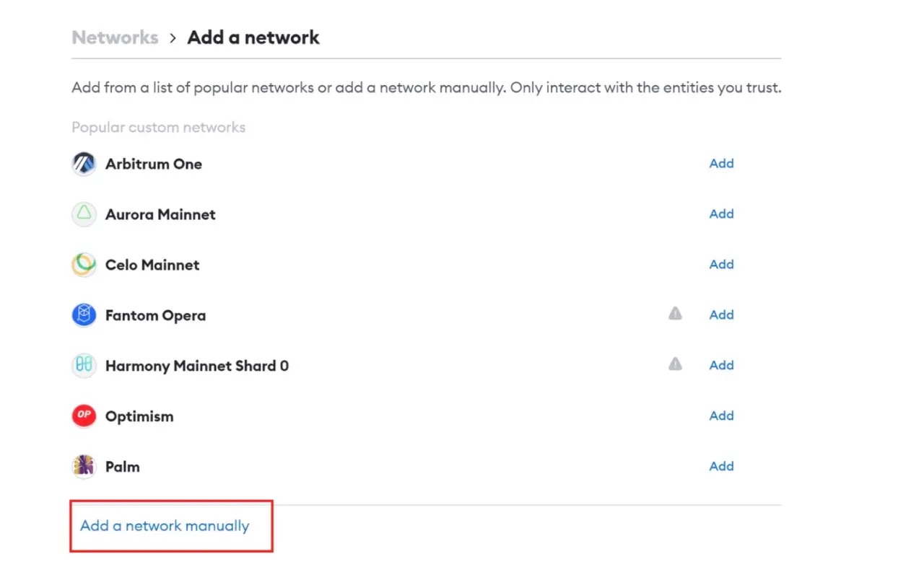
Task: Add the Fantom Opera network
Action: (x=721, y=315)
